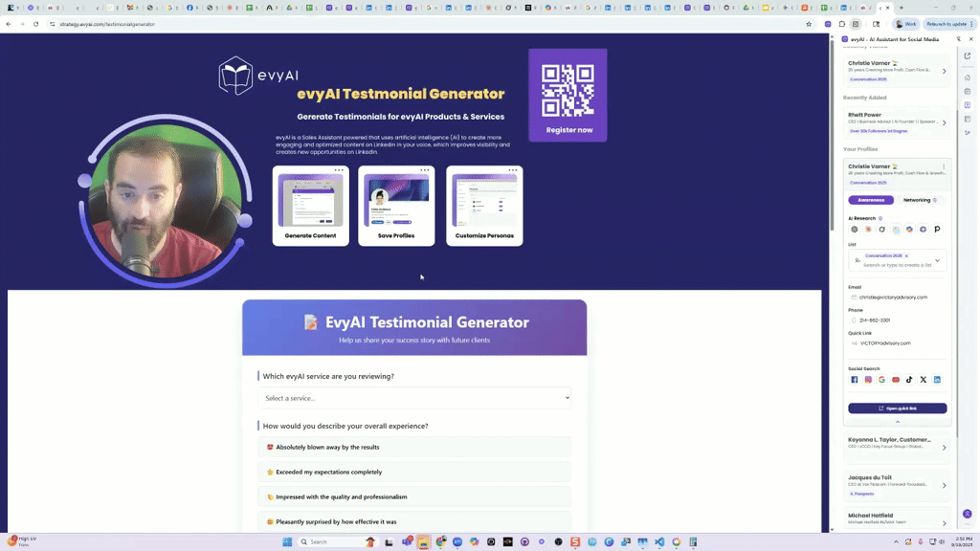980x551 pixels.
Task: Open YouTube in Social Search
Action: tap(896, 380)
